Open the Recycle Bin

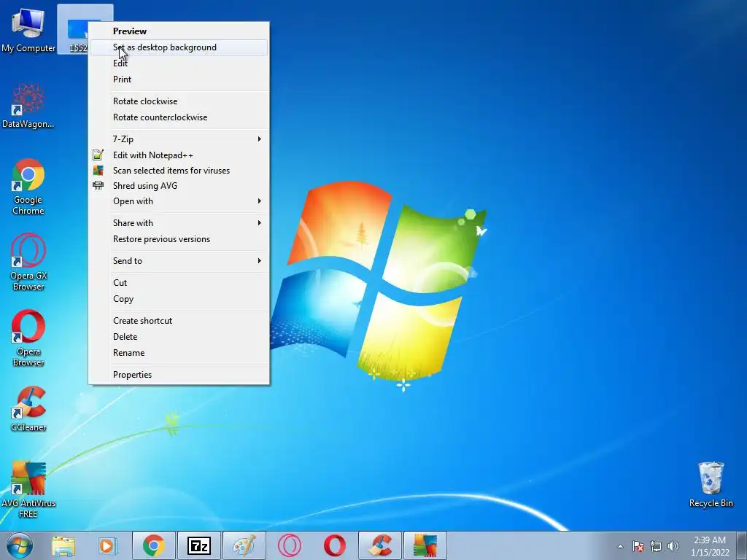[x=711, y=485]
